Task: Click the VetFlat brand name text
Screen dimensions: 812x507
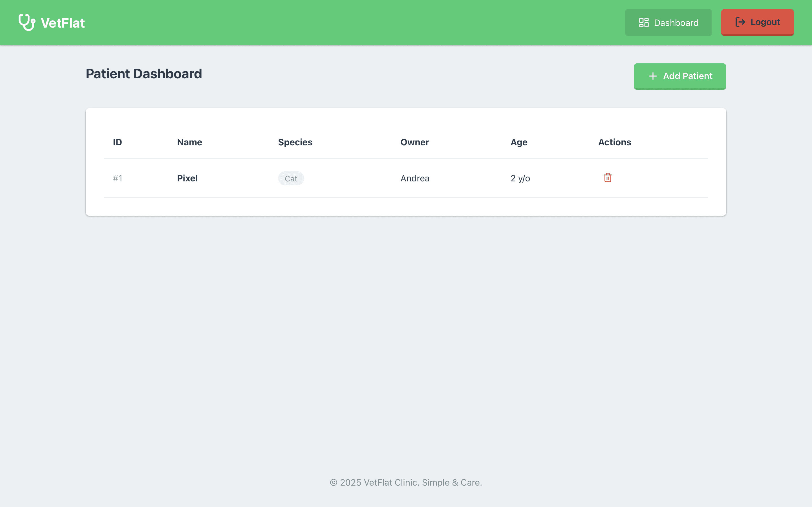Action: (63, 23)
